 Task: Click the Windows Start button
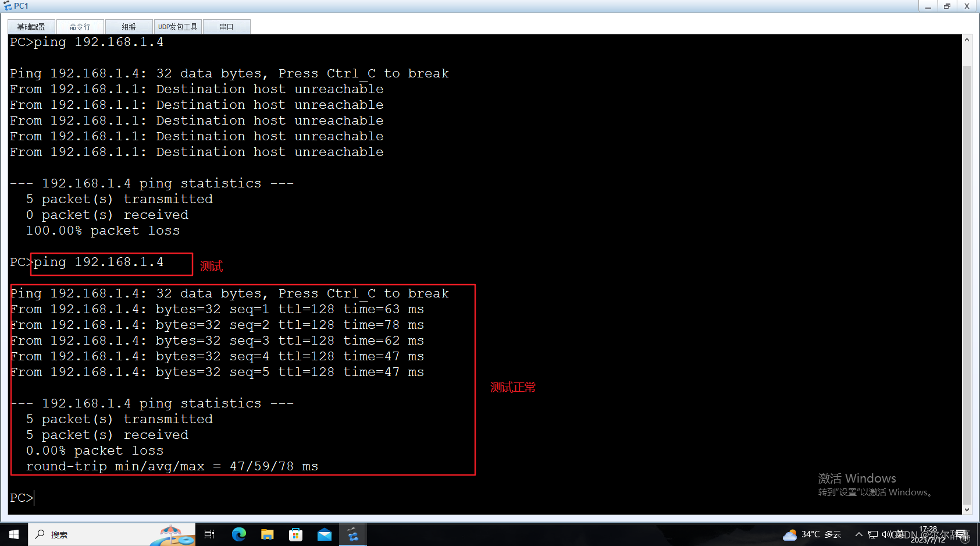[13, 534]
